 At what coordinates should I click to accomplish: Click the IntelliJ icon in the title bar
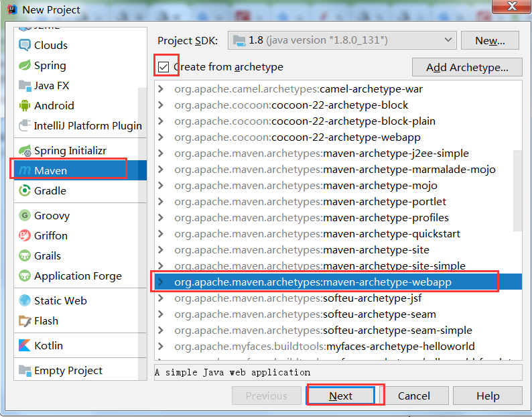tap(12, 9)
